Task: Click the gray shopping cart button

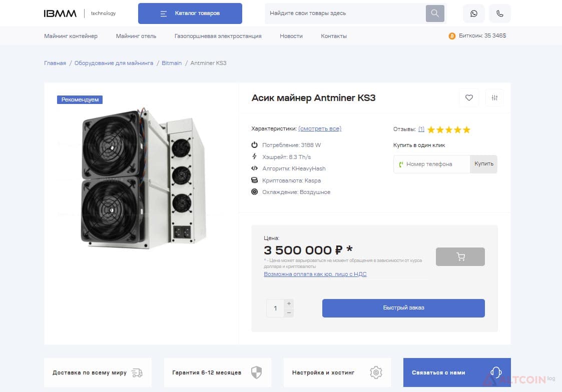Action: click(x=460, y=256)
